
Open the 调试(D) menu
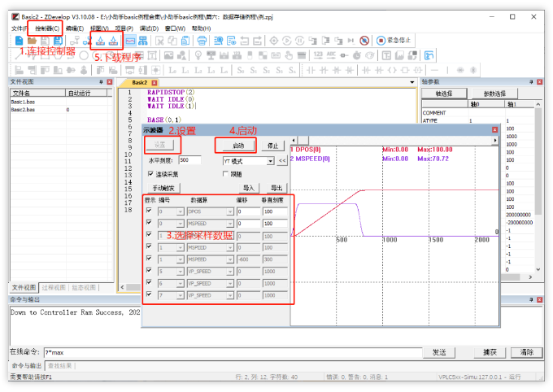149,28
